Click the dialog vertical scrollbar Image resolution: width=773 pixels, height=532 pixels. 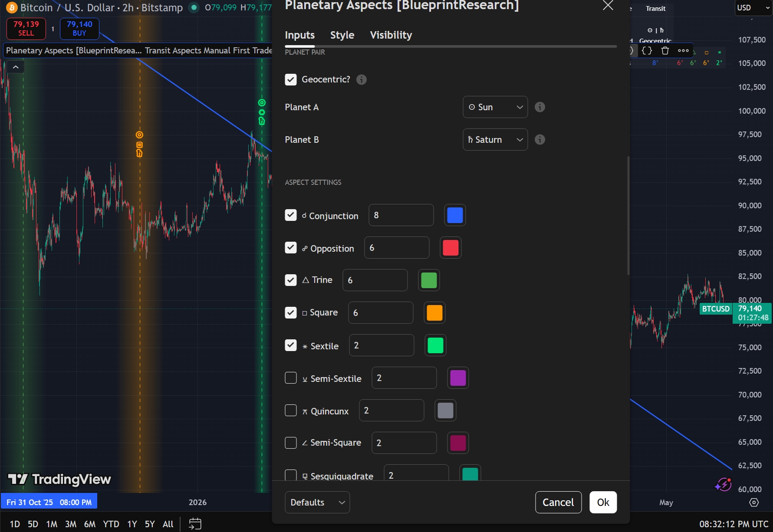coord(628,216)
